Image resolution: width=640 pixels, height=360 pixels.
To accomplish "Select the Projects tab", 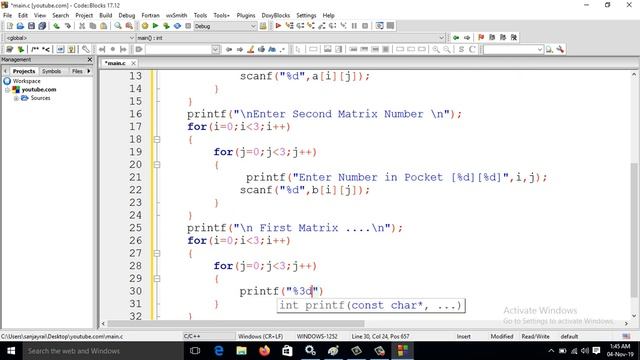I will pyautogui.click(x=24, y=71).
